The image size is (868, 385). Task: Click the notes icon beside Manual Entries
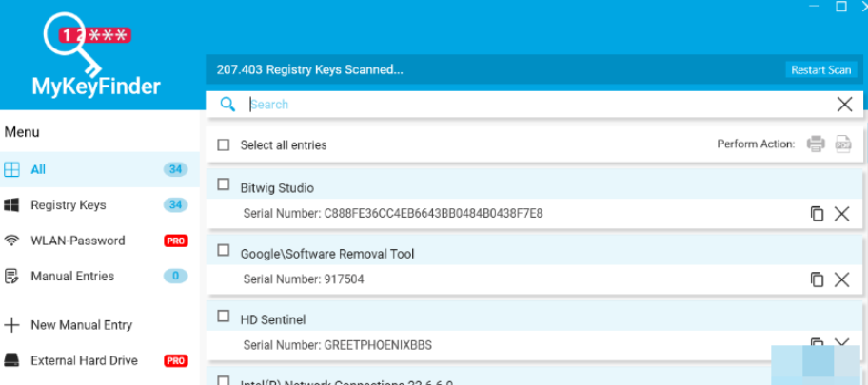click(11, 276)
